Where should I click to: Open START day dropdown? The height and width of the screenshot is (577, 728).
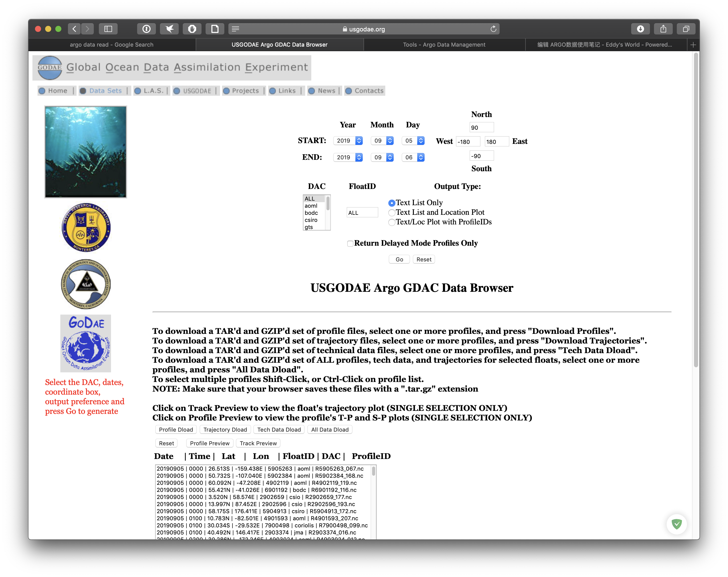click(413, 141)
